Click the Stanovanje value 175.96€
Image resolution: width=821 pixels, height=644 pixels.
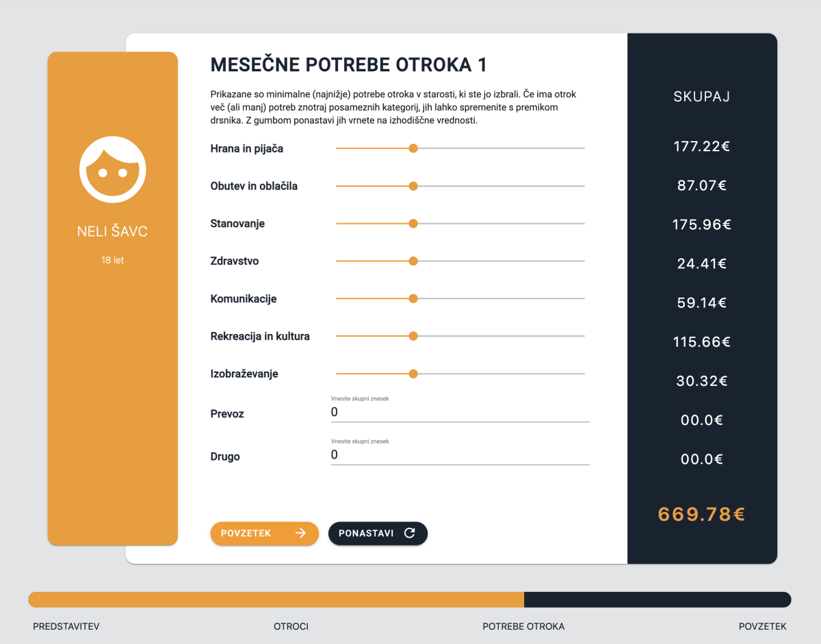tap(702, 224)
